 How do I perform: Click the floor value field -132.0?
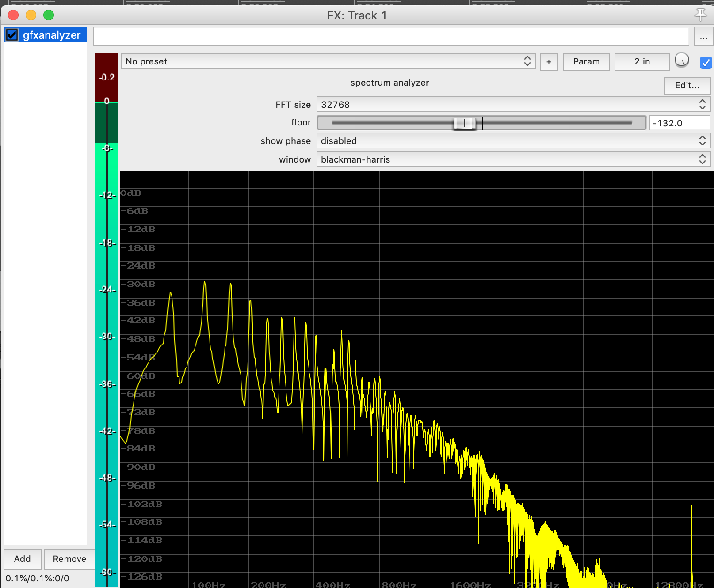(680, 123)
